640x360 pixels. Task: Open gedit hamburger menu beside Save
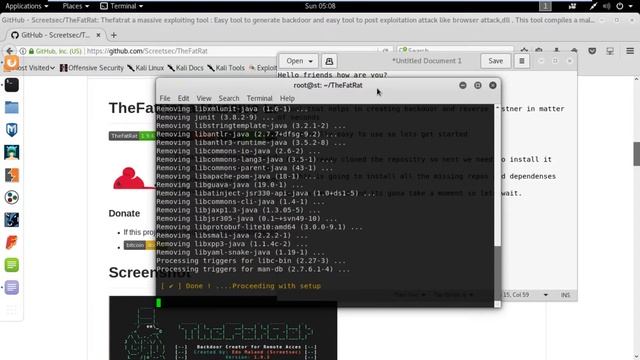pos(522,61)
